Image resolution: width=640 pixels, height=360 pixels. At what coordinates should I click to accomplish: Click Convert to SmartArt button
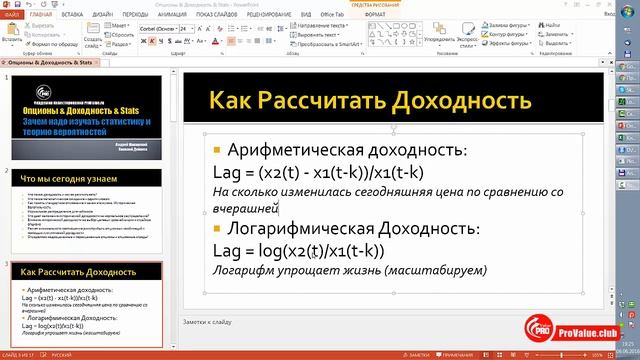(x=326, y=44)
